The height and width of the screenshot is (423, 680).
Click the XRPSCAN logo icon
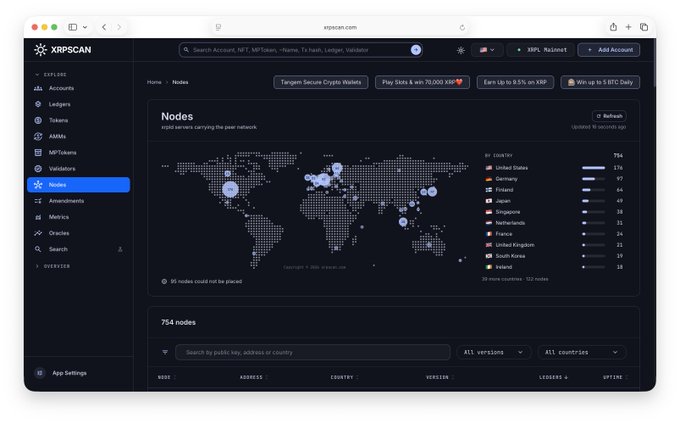click(40, 50)
